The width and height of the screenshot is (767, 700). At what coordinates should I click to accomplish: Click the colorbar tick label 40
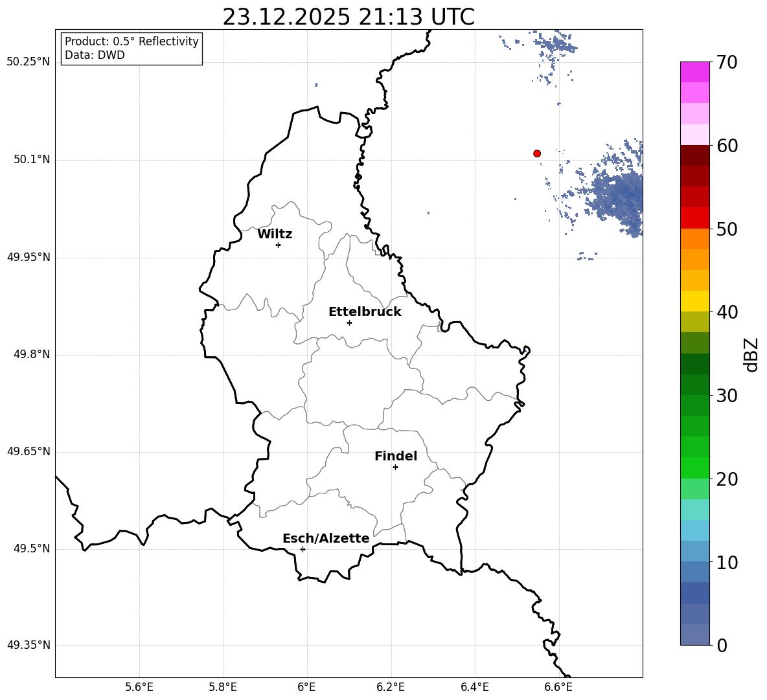(x=727, y=312)
